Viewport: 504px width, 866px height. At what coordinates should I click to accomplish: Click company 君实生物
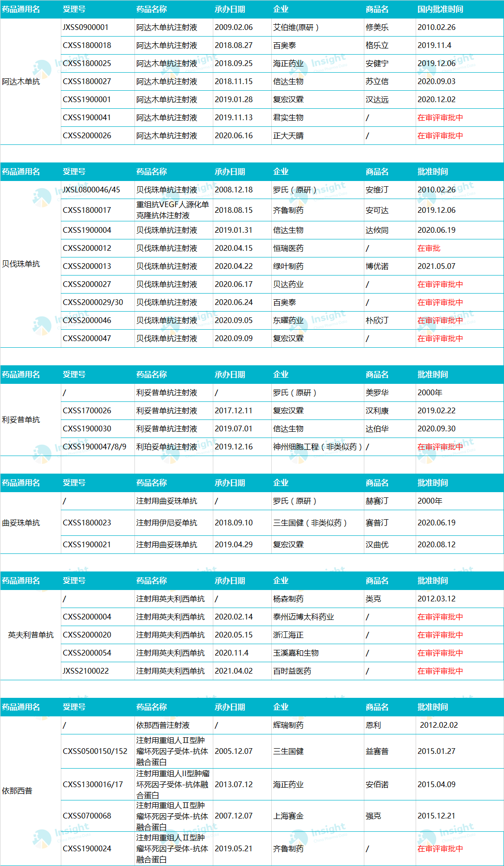click(288, 118)
